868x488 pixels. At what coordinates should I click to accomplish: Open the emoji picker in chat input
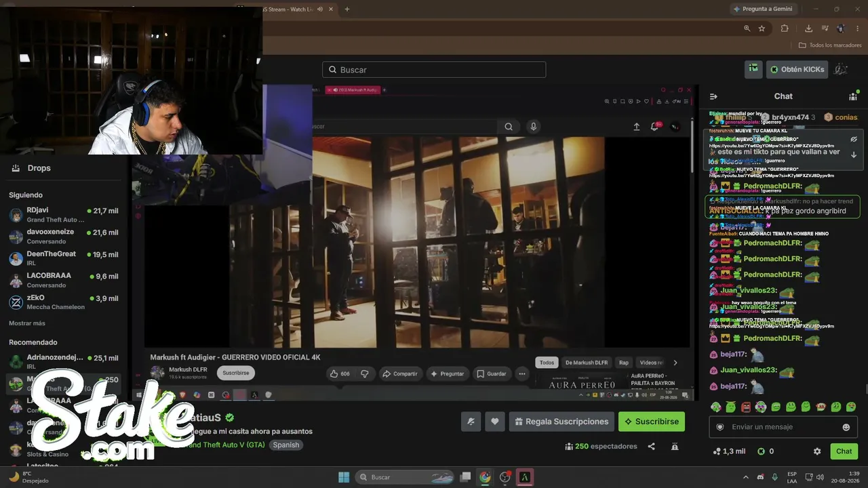tap(846, 427)
